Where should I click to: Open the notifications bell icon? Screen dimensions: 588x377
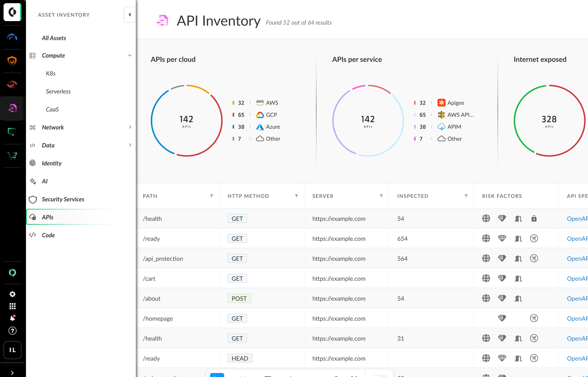pyautogui.click(x=12, y=318)
